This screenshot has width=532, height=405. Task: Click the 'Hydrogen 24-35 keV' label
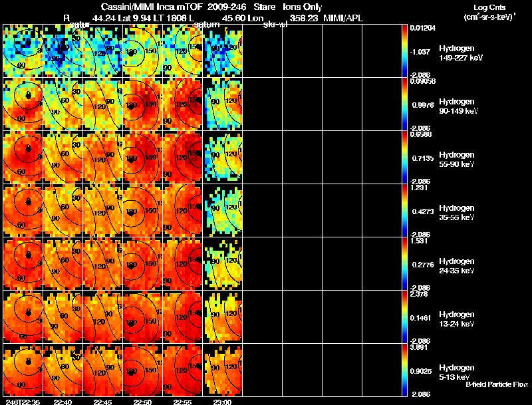(457, 266)
